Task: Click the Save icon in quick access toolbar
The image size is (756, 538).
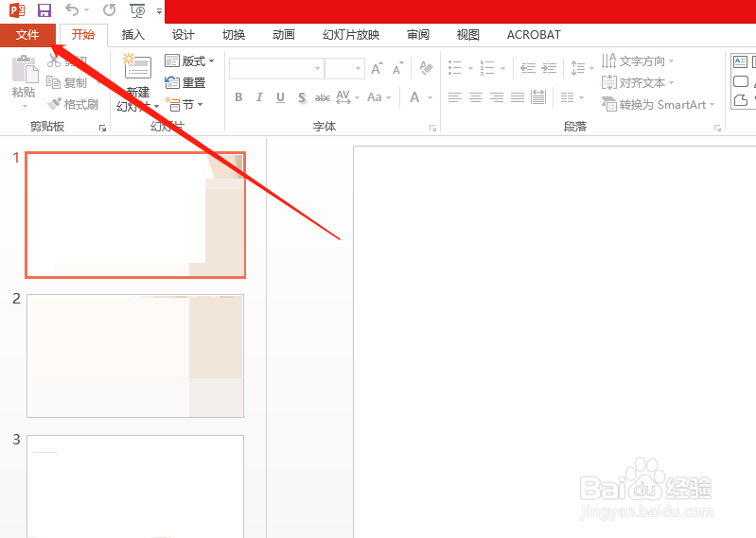Action: [x=44, y=10]
